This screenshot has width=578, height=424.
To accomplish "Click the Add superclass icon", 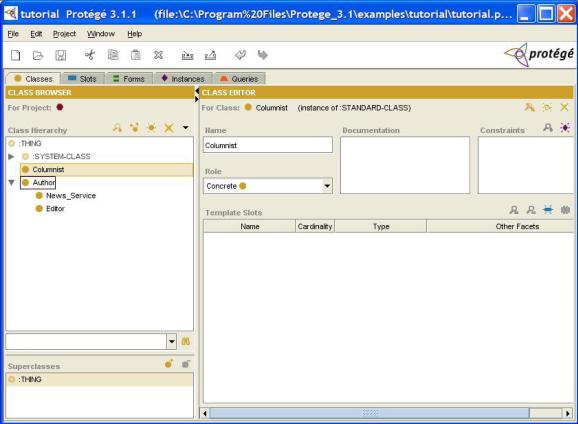I will (x=169, y=364).
